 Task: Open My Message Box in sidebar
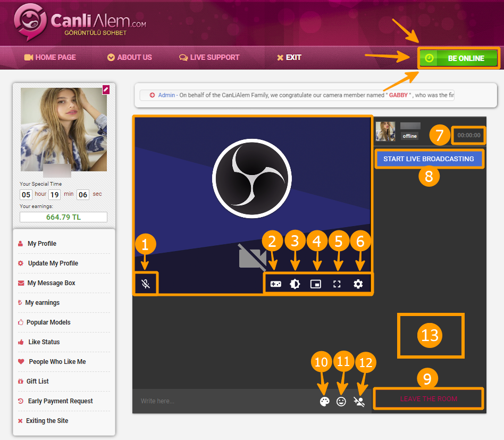[x=51, y=283]
